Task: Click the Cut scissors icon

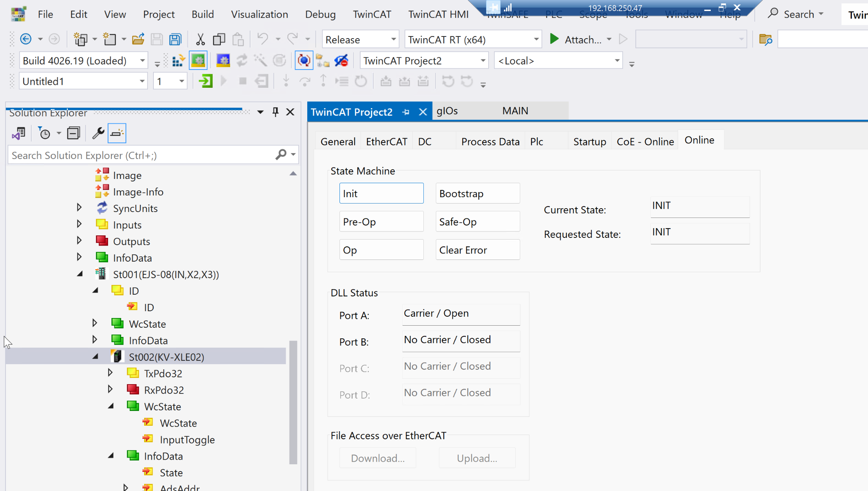Action: point(200,39)
